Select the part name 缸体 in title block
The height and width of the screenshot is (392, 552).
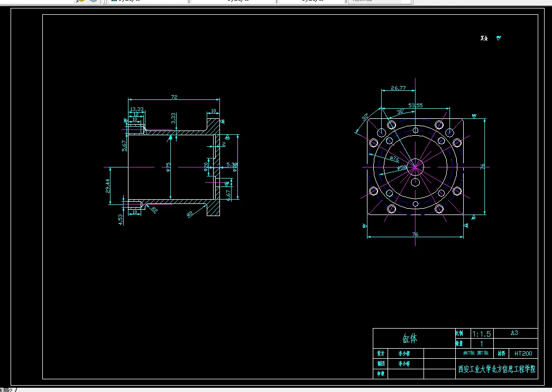[x=410, y=338]
